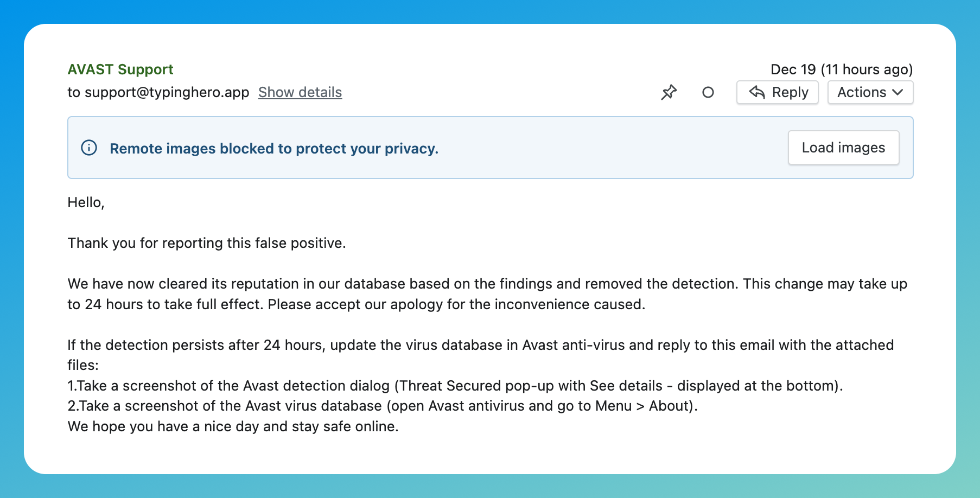980x498 pixels.
Task: Click the paragraph about cleared reputation
Action: pyautogui.click(x=487, y=294)
